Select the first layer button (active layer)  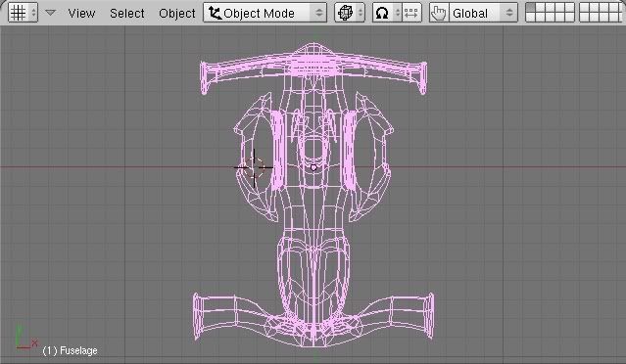(531, 8)
